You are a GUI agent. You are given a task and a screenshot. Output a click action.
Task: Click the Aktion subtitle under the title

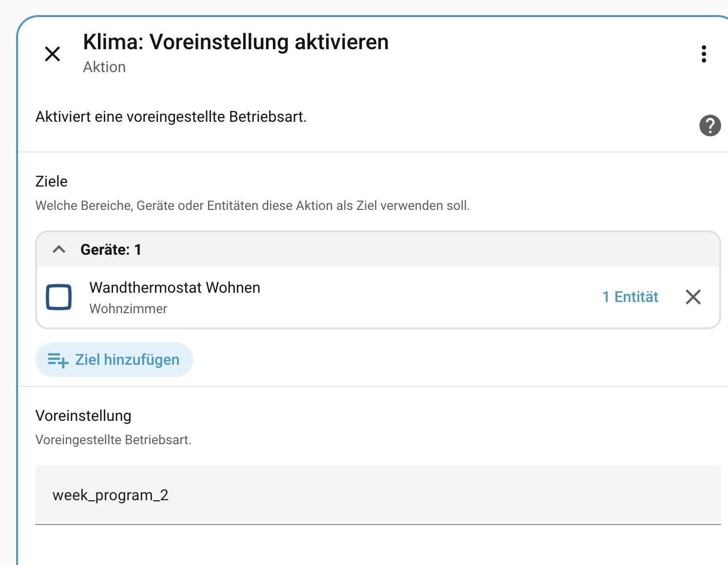(104, 67)
